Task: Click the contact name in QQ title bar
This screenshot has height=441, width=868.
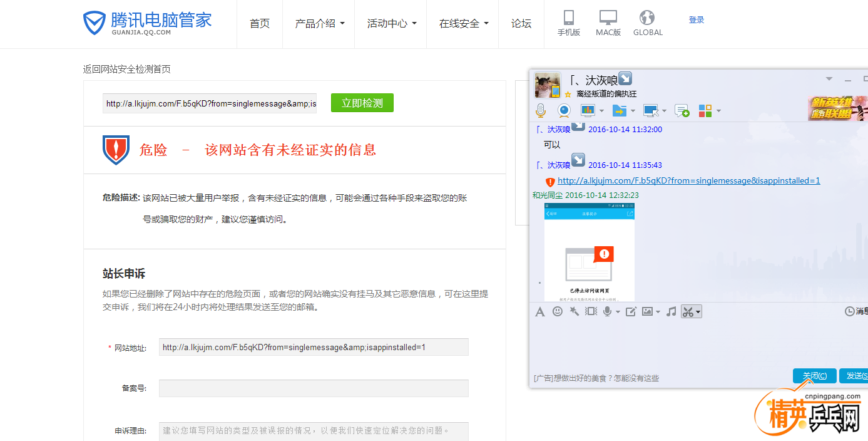Action: coord(593,80)
